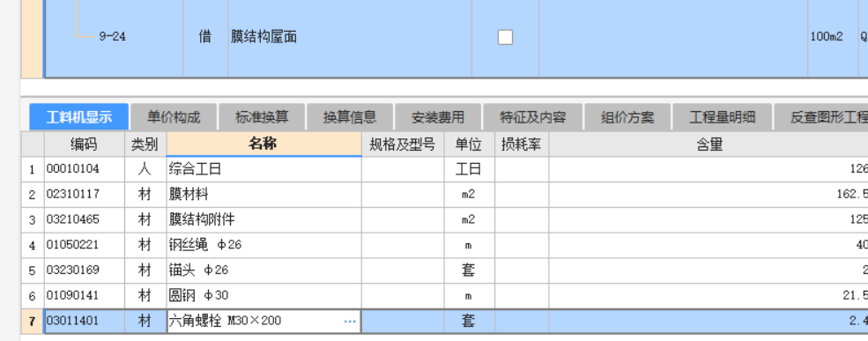This screenshot has height=341, width=868.
Task: Select the code cell 03011401
Action: pyautogui.click(x=84, y=321)
